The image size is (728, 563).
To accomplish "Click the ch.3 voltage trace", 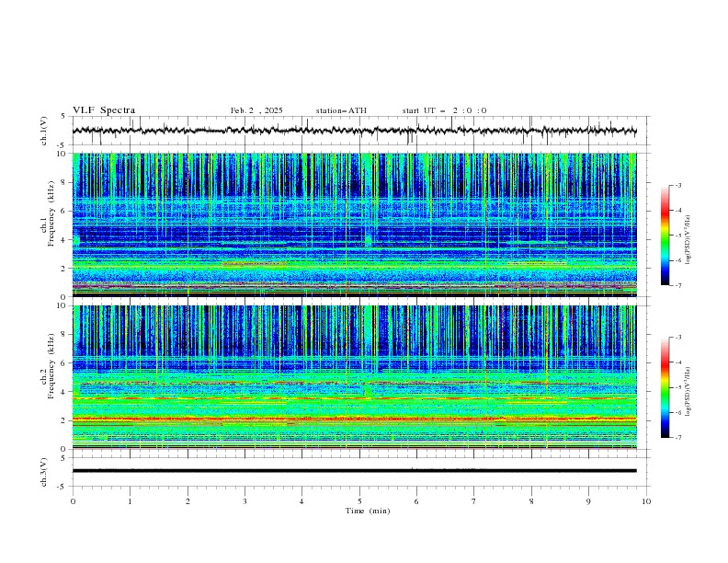I will [354, 471].
